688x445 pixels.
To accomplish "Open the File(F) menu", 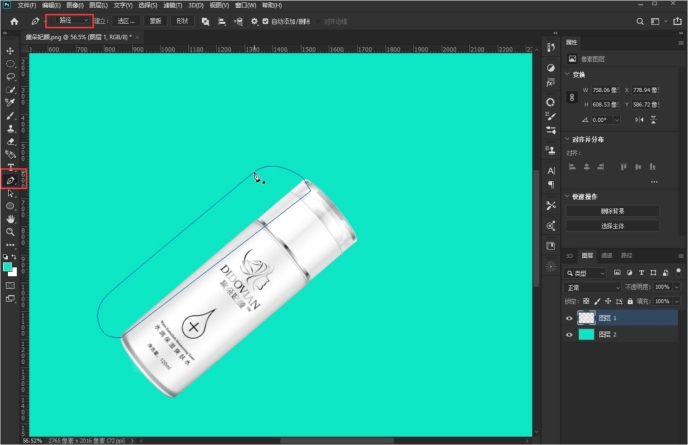I will (27, 5).
